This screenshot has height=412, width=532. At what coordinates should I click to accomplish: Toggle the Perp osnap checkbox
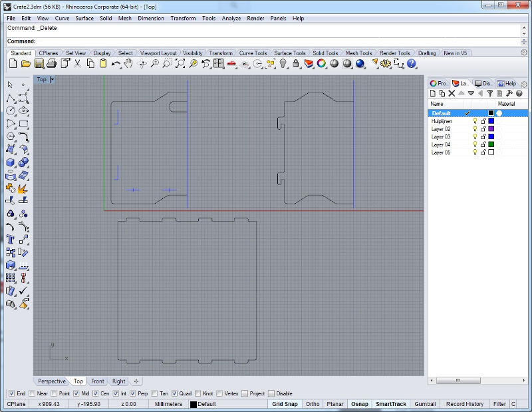click(x=132, y=393)
